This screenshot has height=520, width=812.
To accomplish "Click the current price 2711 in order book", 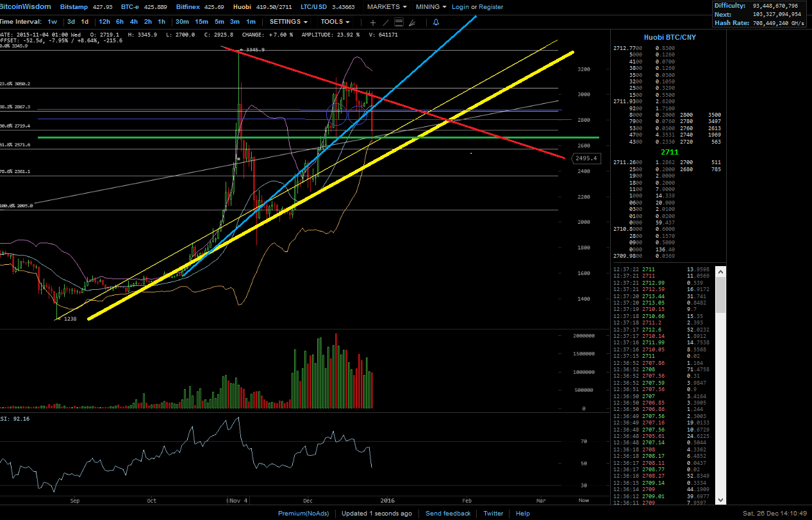I will coord(670,151).
